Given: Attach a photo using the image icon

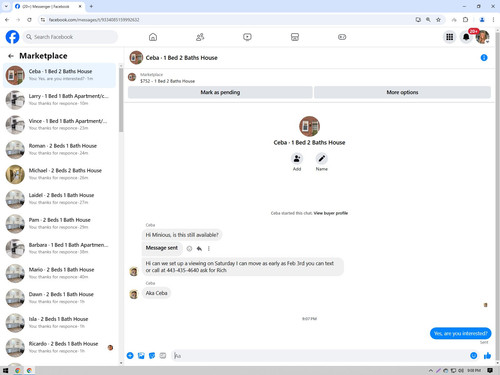Looking at the screenshot, I should tap(141, 356).
